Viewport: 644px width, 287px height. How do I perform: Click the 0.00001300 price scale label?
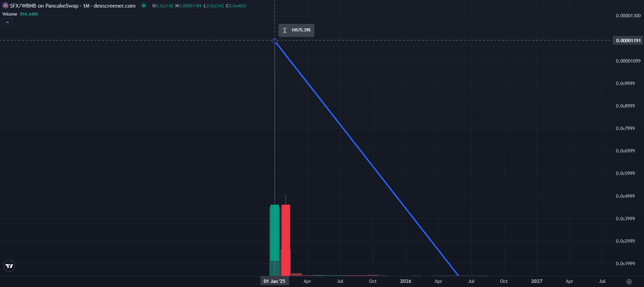(628, 16)
